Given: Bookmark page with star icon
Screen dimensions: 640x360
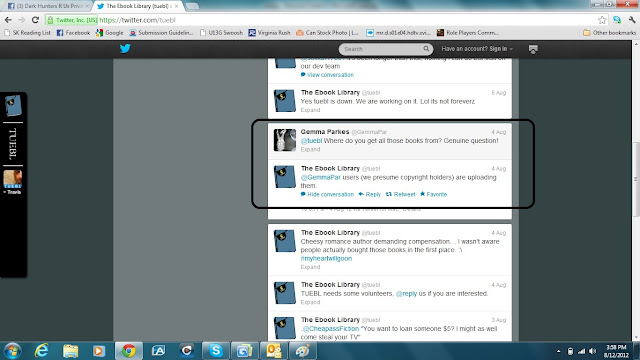Looking at the screenshot, I should pos(602,20).
